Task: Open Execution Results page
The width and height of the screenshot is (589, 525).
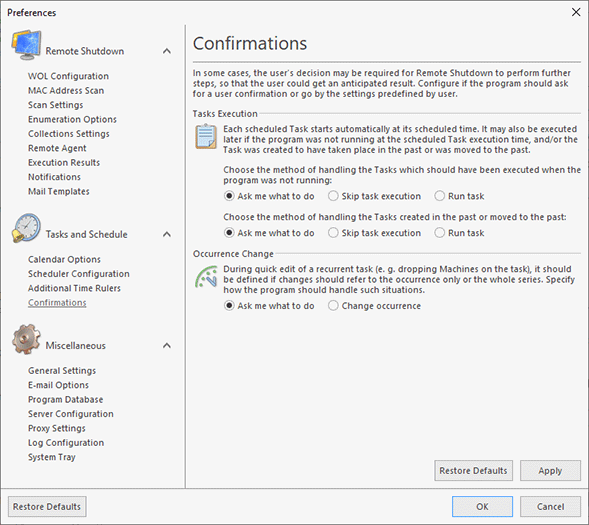Action: coord(64,163)
